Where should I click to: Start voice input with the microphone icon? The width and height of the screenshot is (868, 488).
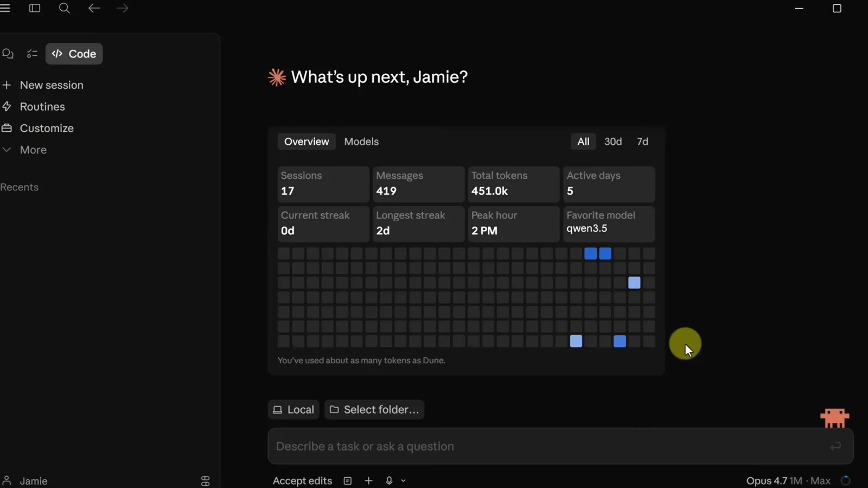tap(389, 481)
